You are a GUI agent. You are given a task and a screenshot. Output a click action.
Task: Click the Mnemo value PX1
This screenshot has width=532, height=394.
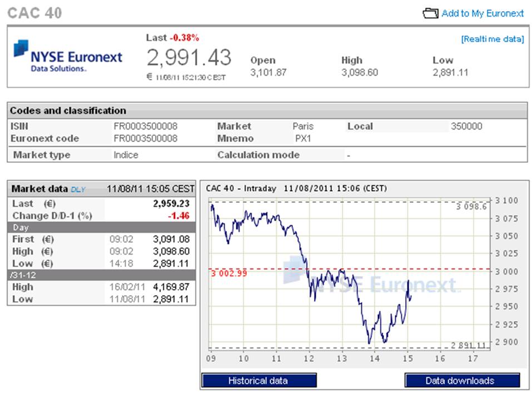click(x=303, y=138)
